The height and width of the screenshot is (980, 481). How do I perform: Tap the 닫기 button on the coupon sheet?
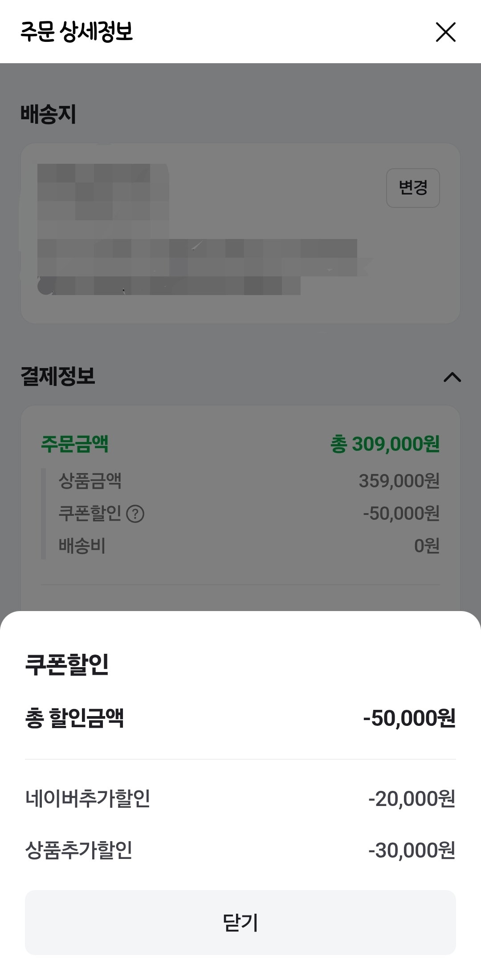(240, 922)
